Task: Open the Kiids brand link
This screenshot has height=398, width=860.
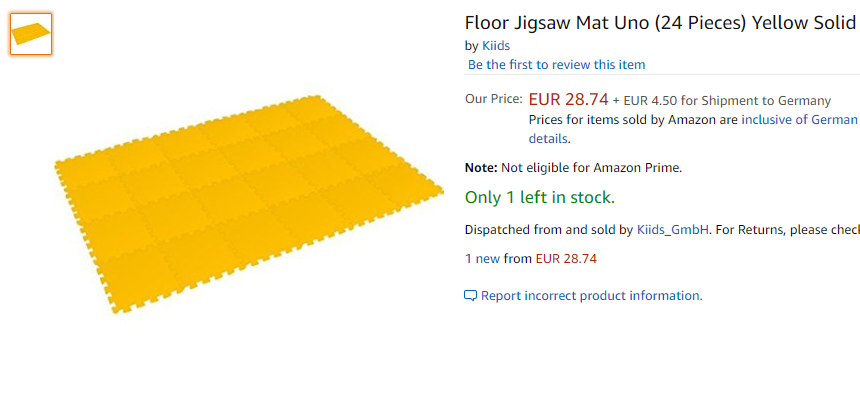Action: pyautogui.click(x=496, y=46)
